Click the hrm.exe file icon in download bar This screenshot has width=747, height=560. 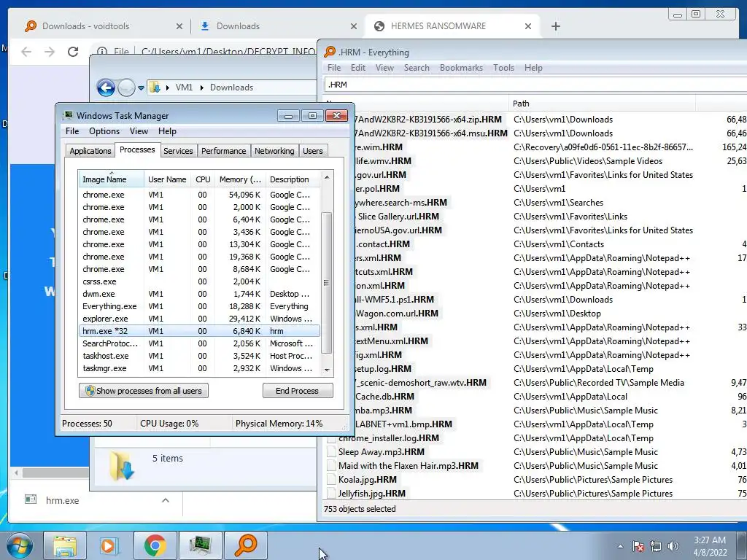pos(31,499)
